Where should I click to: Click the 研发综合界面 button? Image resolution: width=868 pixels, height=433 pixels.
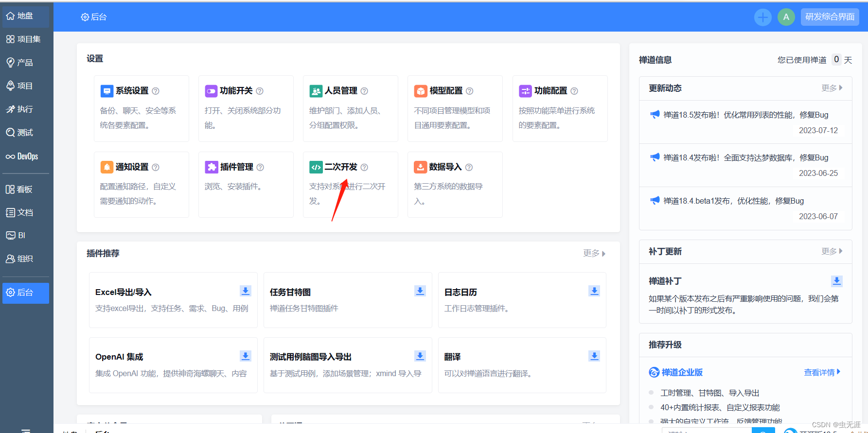pyautogui.click(x=830, y=17)
